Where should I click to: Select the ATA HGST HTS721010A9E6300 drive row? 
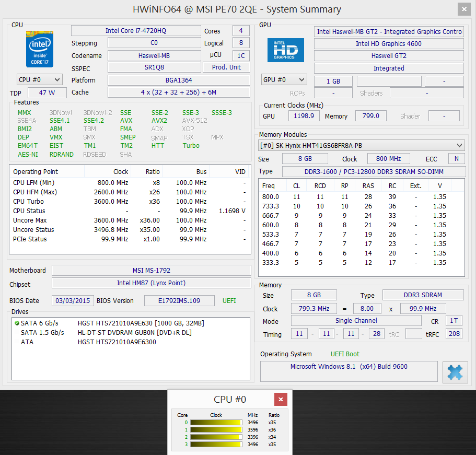tap(131, 342)
